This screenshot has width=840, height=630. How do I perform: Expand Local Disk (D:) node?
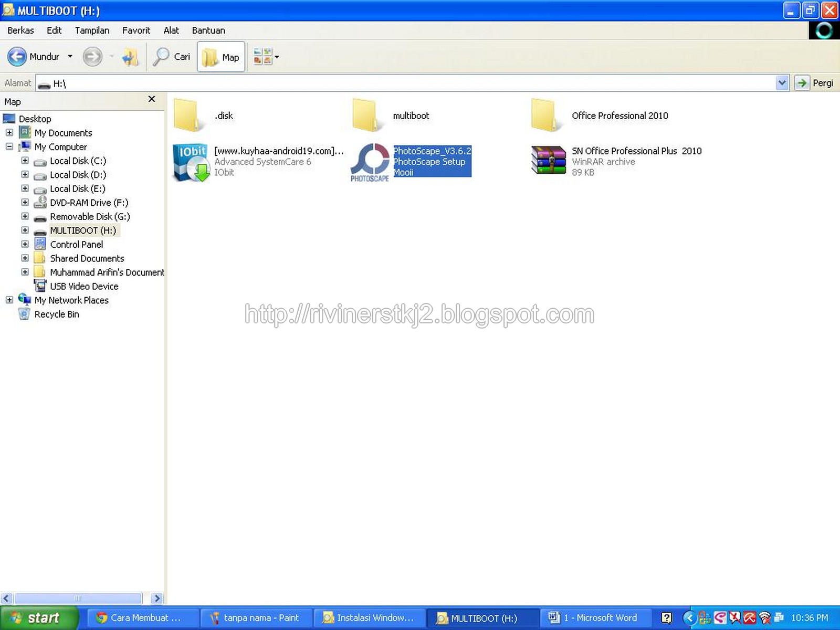[25, 174]
